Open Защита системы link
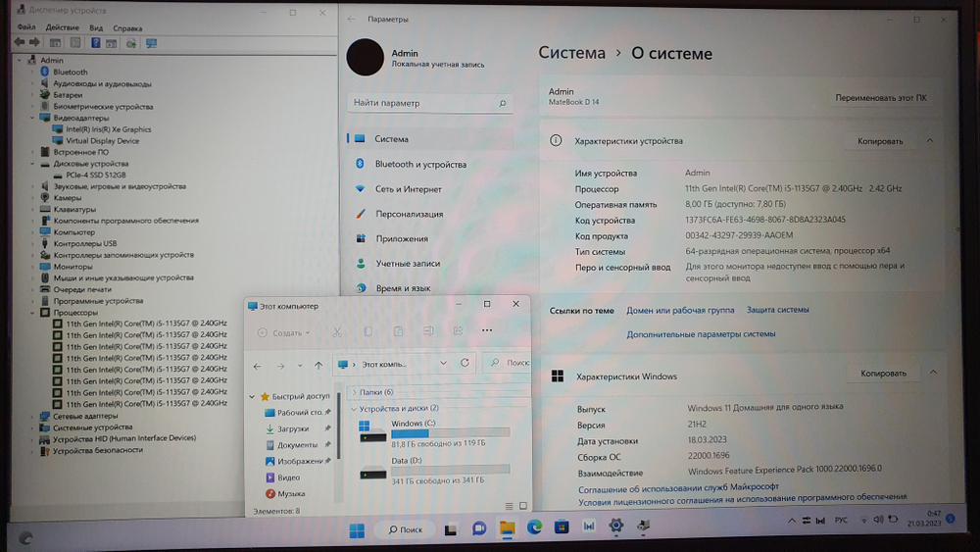980x552 pixels. pyautogui.click(x=777, y=310)
